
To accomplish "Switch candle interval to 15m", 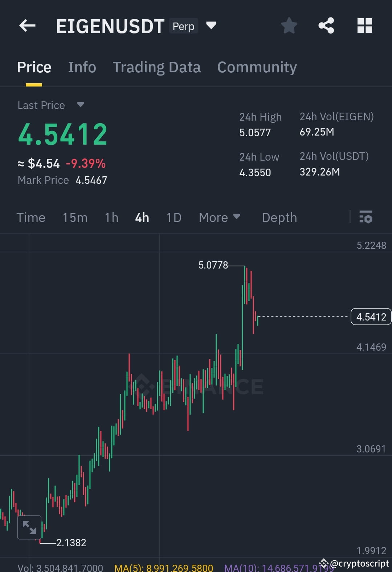I will pyautogui.click(x=74, y=217).
